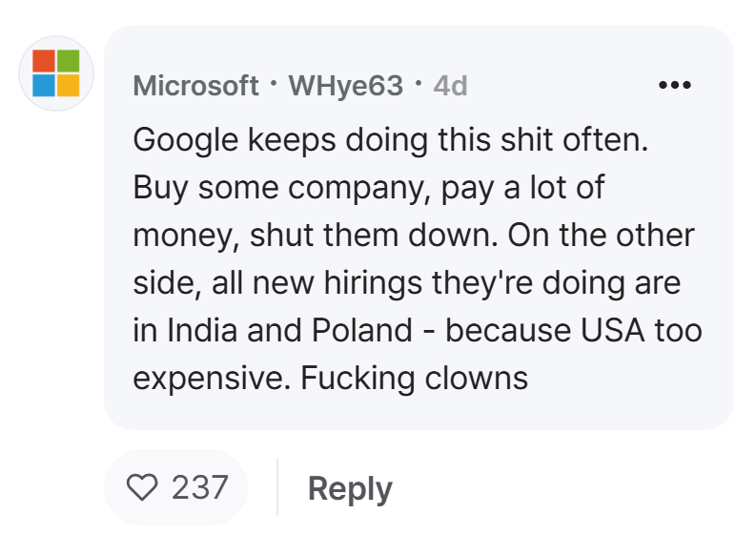
Task: Select the comment text starting with Google
Action: pyautogui.click(x=418, y=258)
